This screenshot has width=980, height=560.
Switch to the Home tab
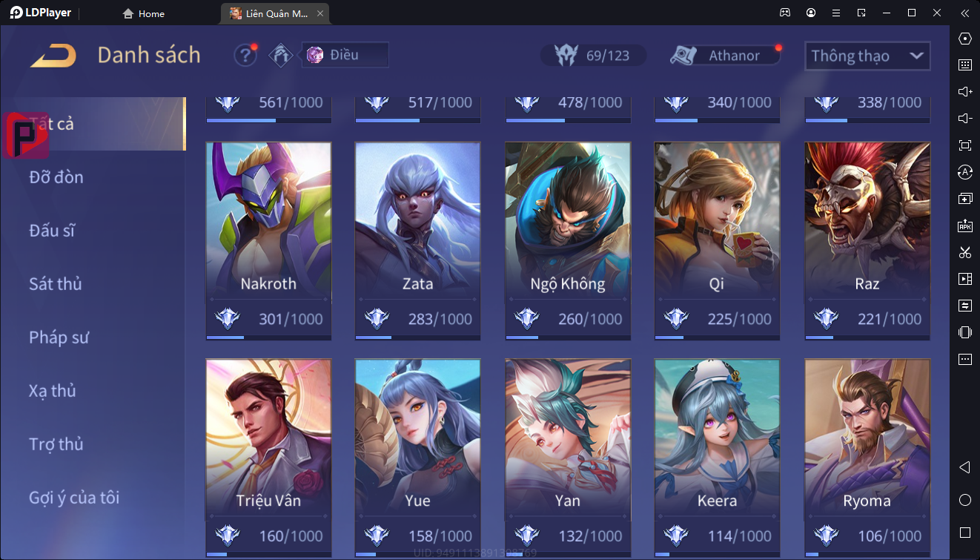coord(143,13)
